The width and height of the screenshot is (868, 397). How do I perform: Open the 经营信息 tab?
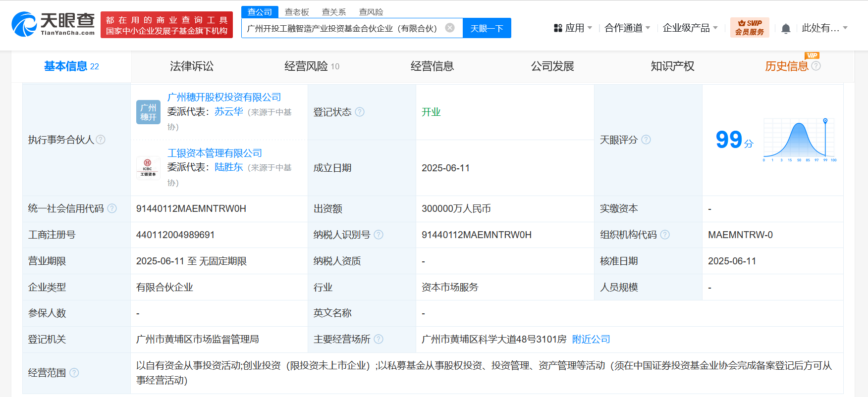[432, 66]
